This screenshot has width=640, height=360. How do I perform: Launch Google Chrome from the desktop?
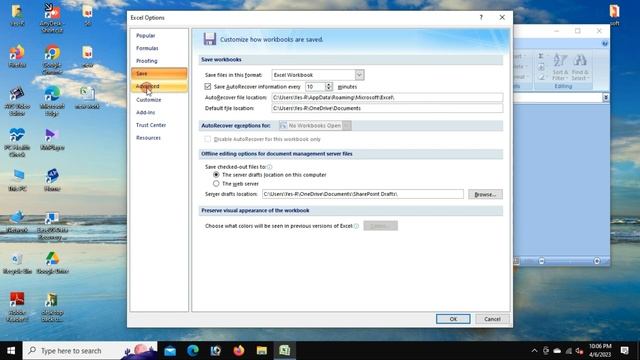pos(52,60)
